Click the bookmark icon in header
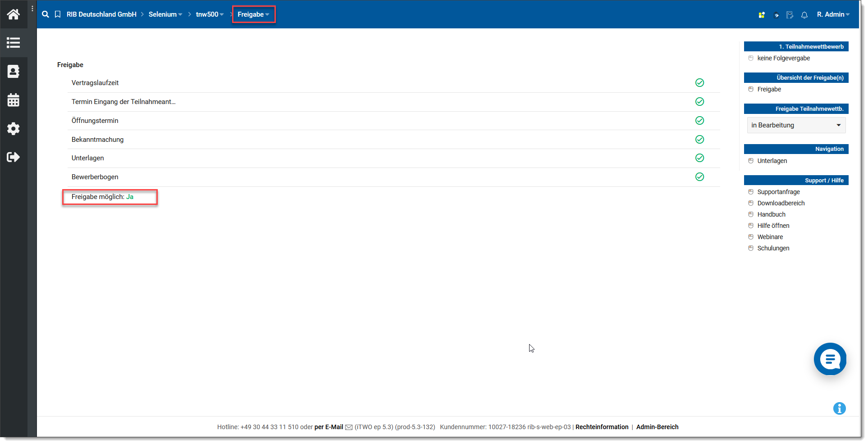The width and height of the screenshot is (868, 444). tap(58, 14)
